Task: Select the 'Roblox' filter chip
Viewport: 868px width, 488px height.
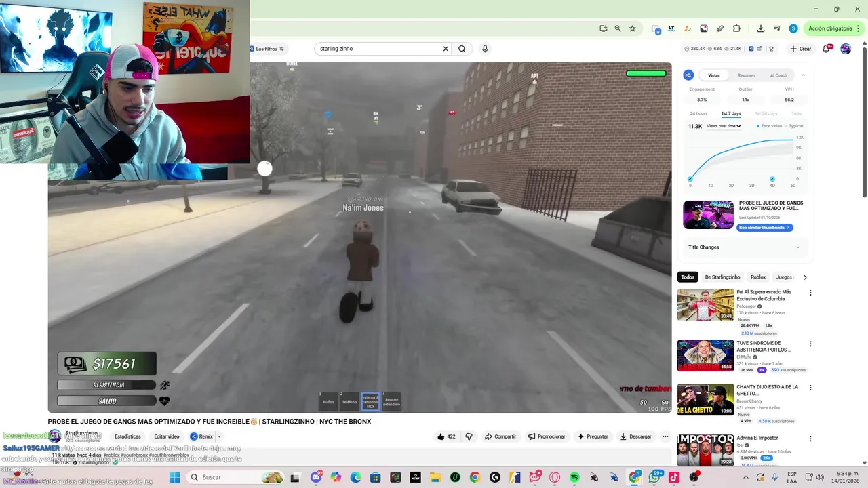Action: pyautogui.click(x=758, y=277)
